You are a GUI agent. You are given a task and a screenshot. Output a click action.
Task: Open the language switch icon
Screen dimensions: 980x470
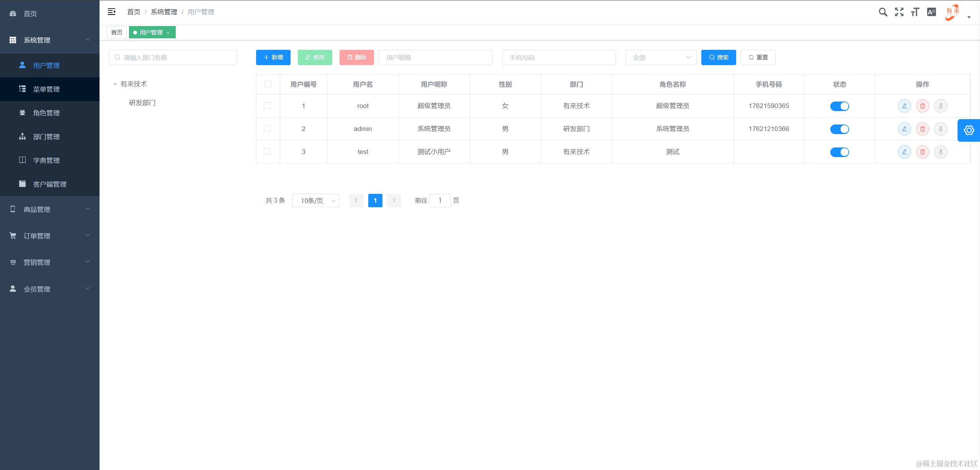tap(931, 12)
